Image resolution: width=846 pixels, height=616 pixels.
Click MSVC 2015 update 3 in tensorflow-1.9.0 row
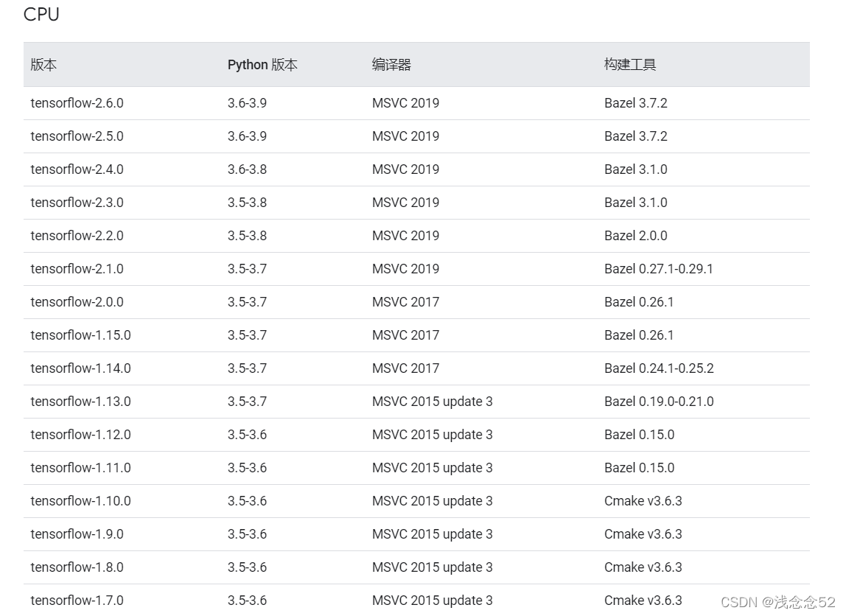[x=432, y=534]
